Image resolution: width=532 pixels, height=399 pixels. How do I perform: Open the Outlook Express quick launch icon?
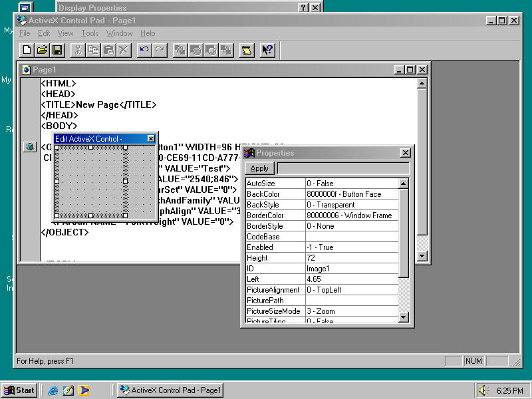coord(68,390)
